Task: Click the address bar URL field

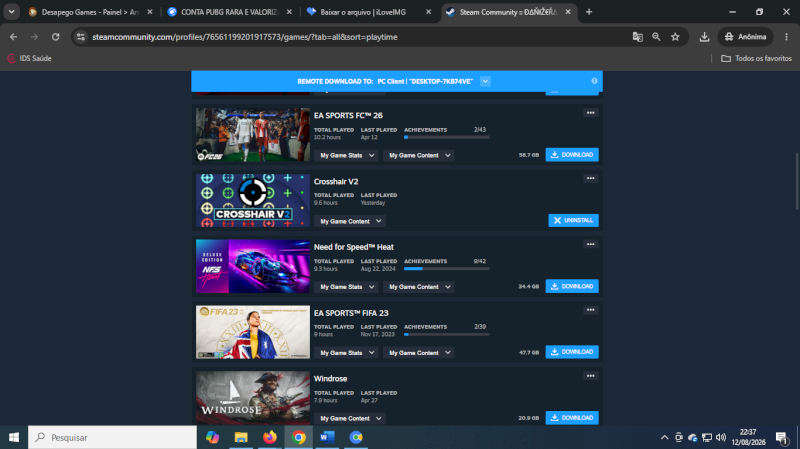Action: click(357, 37)
